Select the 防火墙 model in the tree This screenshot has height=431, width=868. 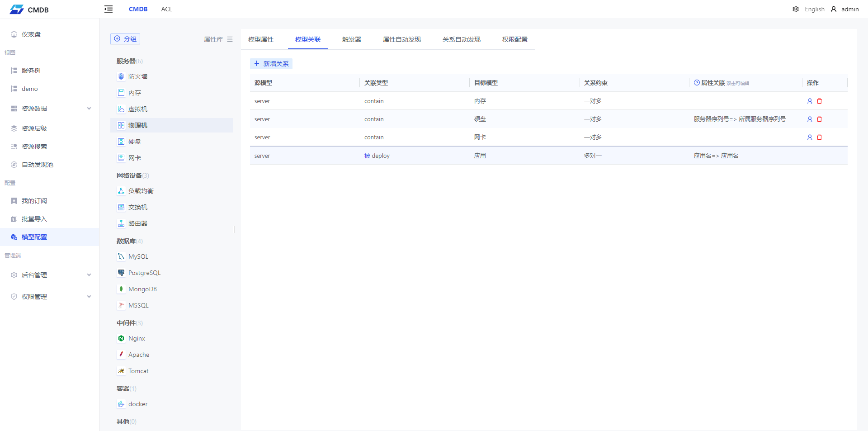tap(138, 76)
